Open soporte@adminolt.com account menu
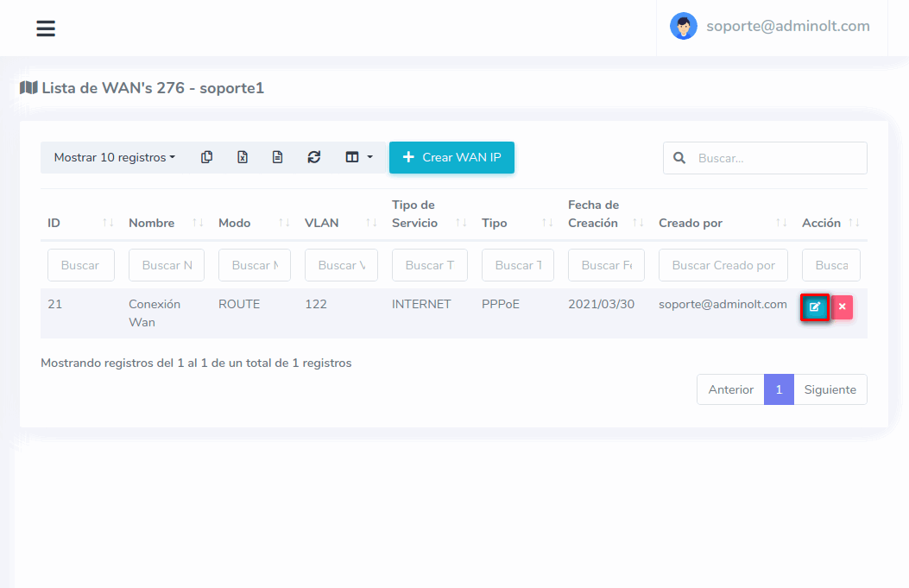The width and height of the screenshot is (909, 588). tap(787, 26)
